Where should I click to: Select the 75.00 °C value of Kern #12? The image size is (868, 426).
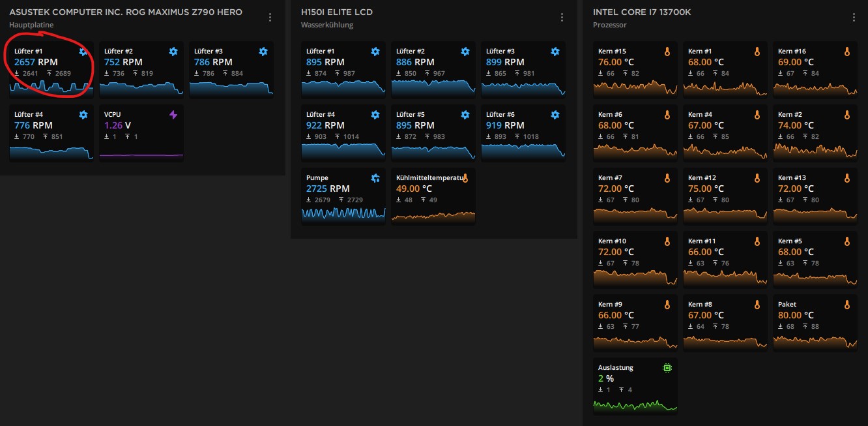coord(706,189)
